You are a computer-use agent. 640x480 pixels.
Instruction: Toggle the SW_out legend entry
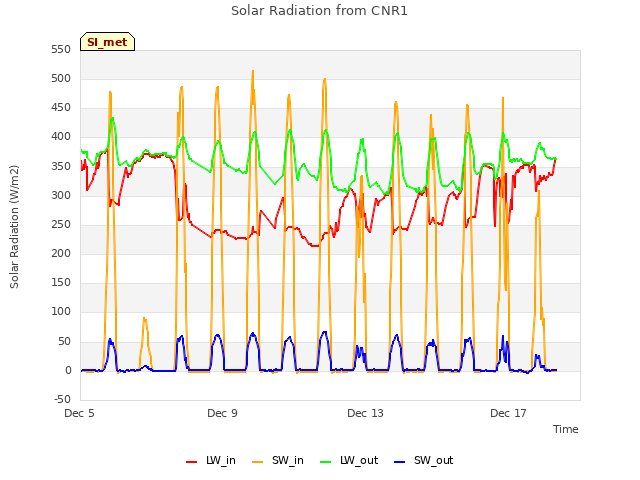coord(424,460)
